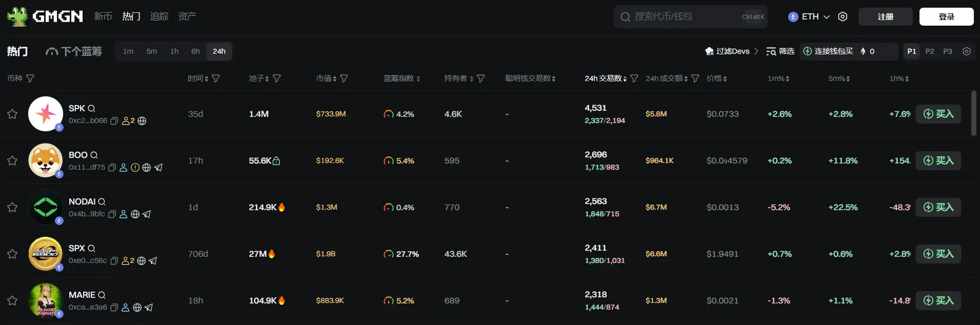Screen dimensions: 980x325
Task: Focus the 搜索代币/钱包 search field
Action: click(682, 16)
